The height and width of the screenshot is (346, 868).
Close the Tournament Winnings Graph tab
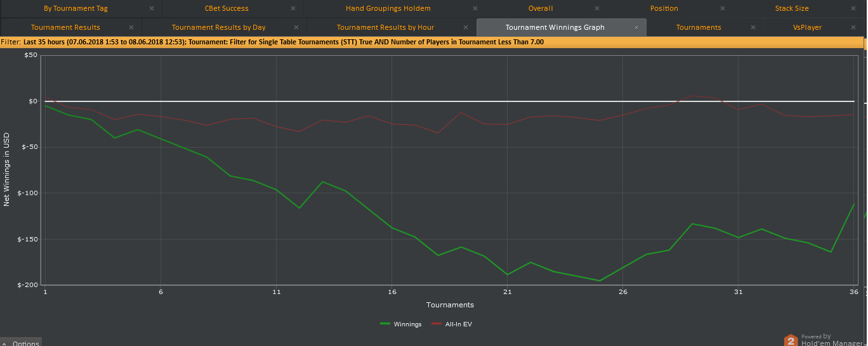tap(636, 28)
